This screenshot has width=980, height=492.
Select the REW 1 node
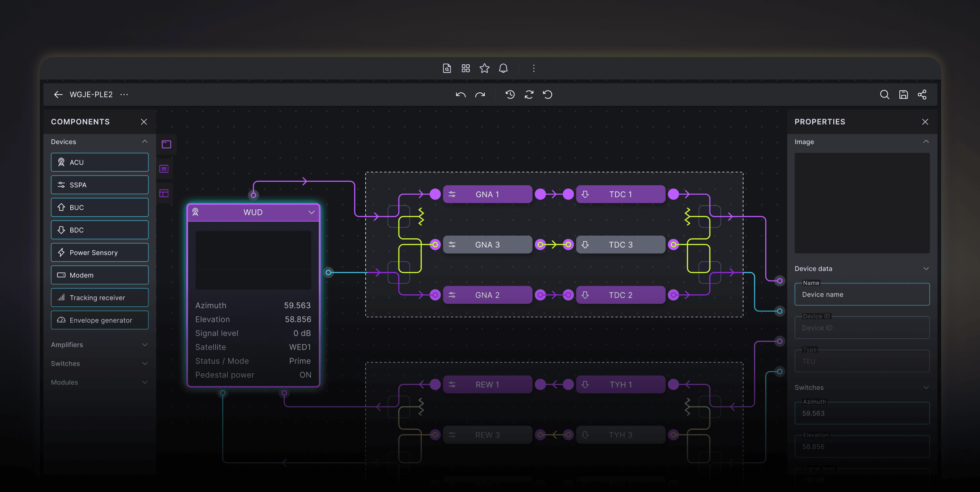[487, 385]
